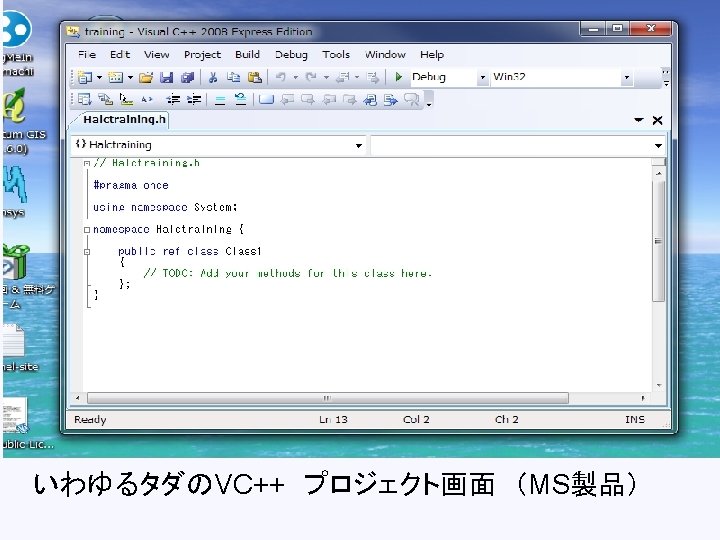This screenshot has width=720, height=540.
Task: Click the '#pragma once' code line
Action: click(x=131, y=186)
